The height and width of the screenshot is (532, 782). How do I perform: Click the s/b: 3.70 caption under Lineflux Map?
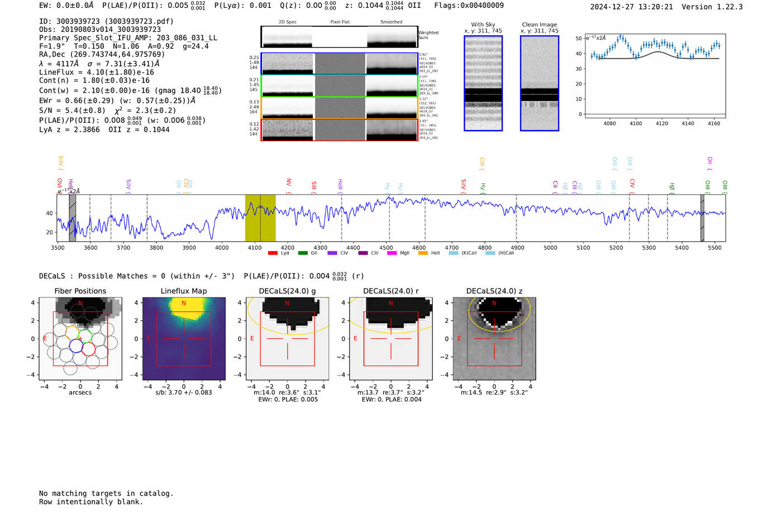184,392
